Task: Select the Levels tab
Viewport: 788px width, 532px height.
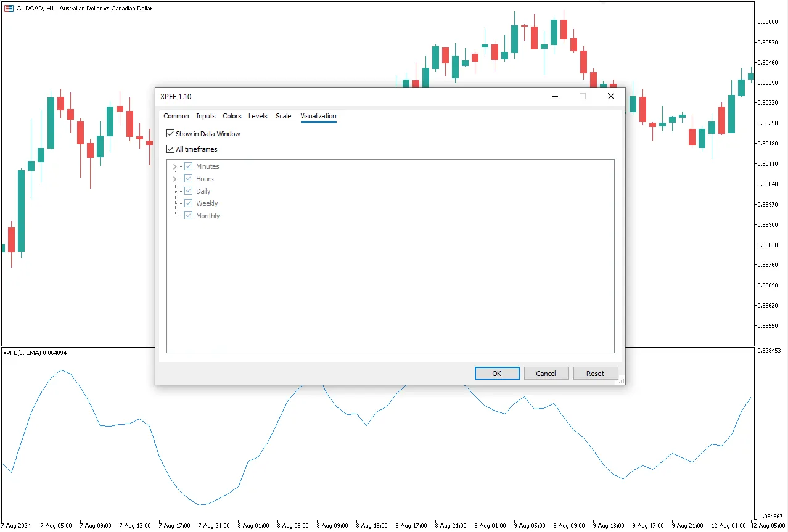Action: pos(258,116)
